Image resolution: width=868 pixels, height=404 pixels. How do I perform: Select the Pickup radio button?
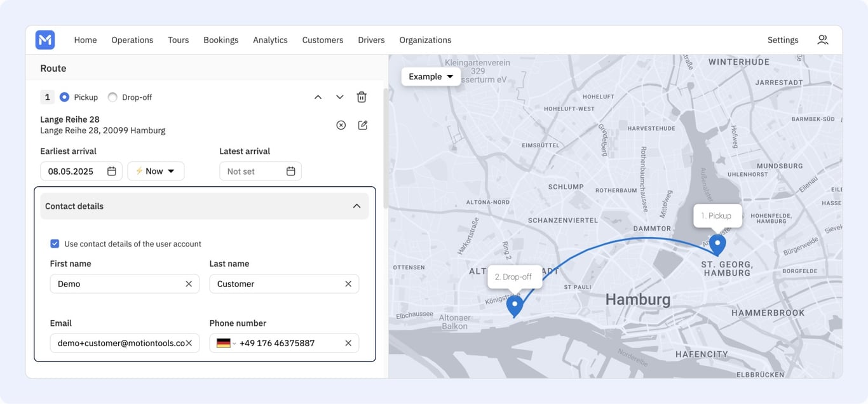click(64, 97)
